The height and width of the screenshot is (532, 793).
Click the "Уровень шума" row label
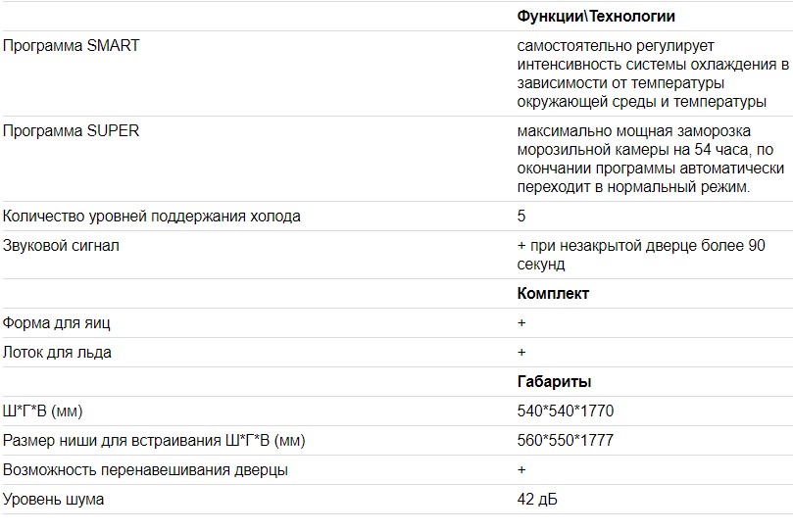coord(53,499)
